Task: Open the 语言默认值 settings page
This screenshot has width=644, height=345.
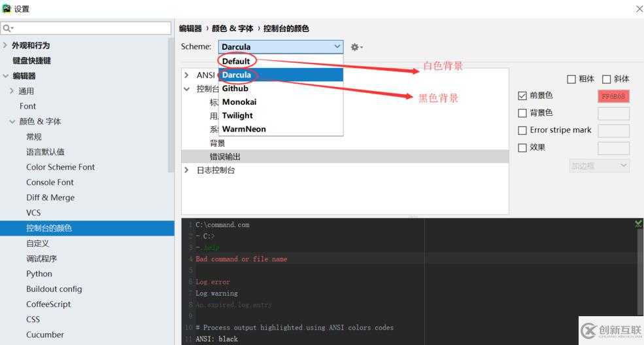Action: pyautogui.click(x=45, y=152)
